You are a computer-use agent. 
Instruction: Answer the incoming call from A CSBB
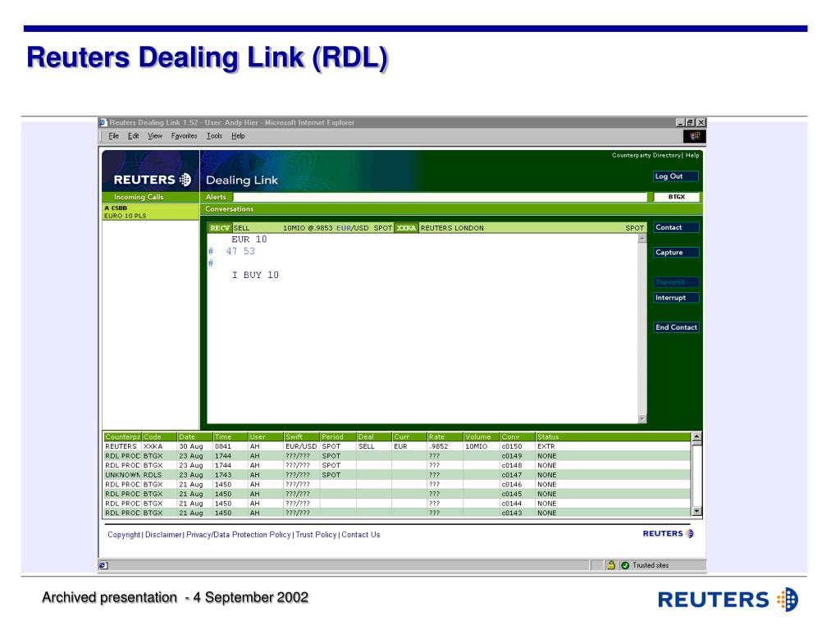pos(151,212)
